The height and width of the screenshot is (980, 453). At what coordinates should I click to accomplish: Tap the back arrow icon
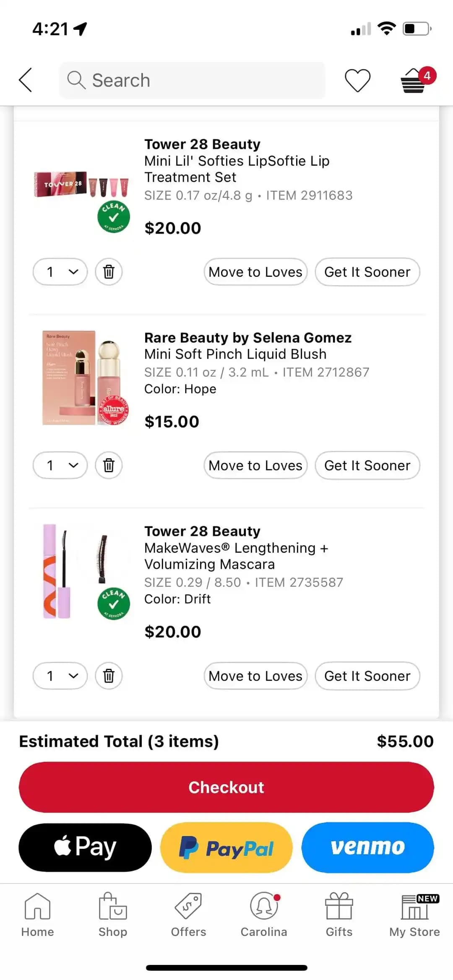coord(26,80)
